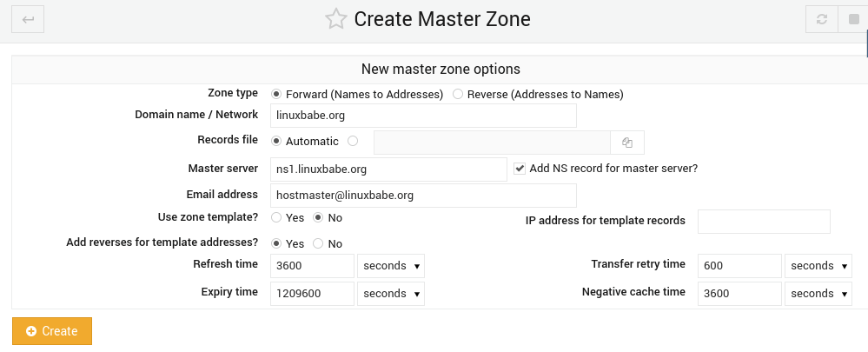Select Yes for Use zone template
Screen dimensions: 868x352
tap(276, 217)
